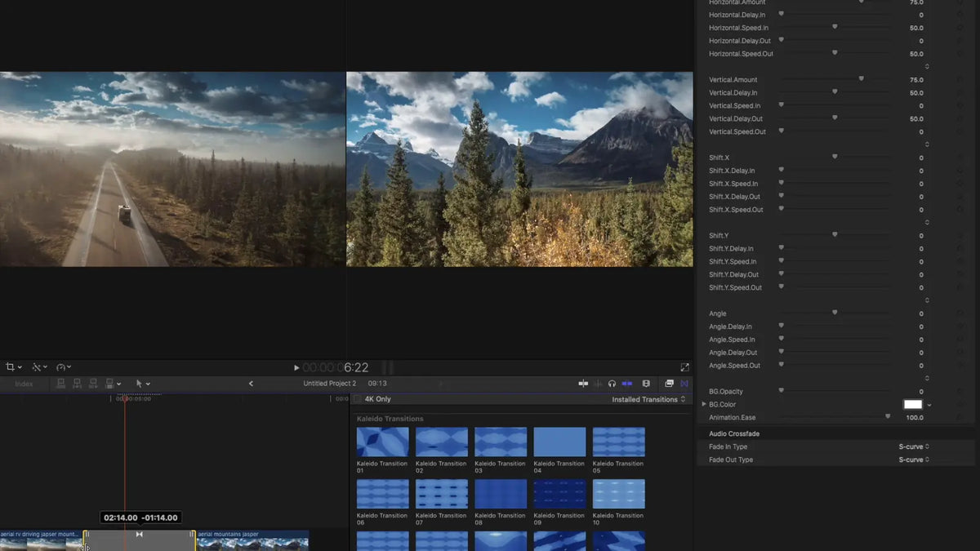Choose the Kaleido Transition 10 thumbnail
Screen dimensions: 980x551
pos(619,494)
